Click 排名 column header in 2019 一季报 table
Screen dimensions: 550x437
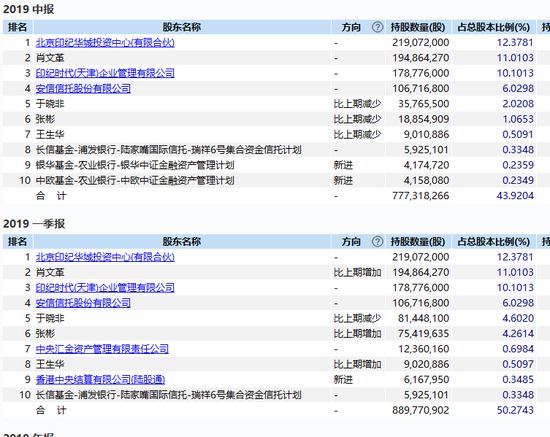point(18,241)
